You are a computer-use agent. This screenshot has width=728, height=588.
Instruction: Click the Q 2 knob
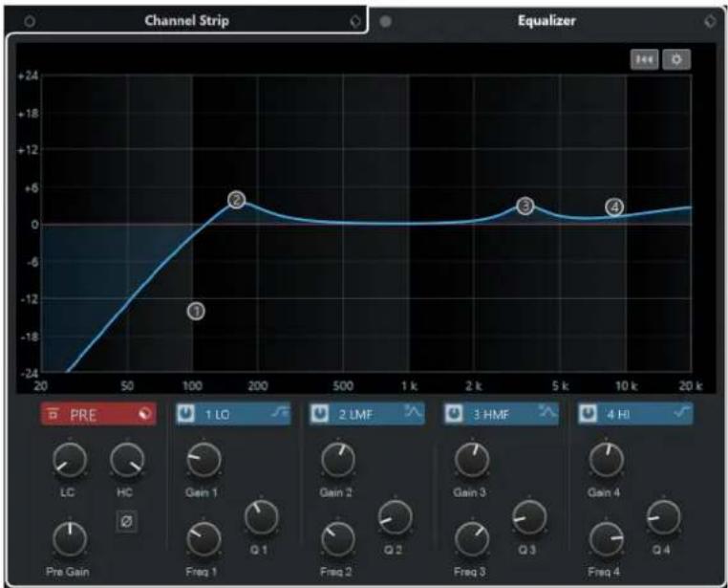396,518
